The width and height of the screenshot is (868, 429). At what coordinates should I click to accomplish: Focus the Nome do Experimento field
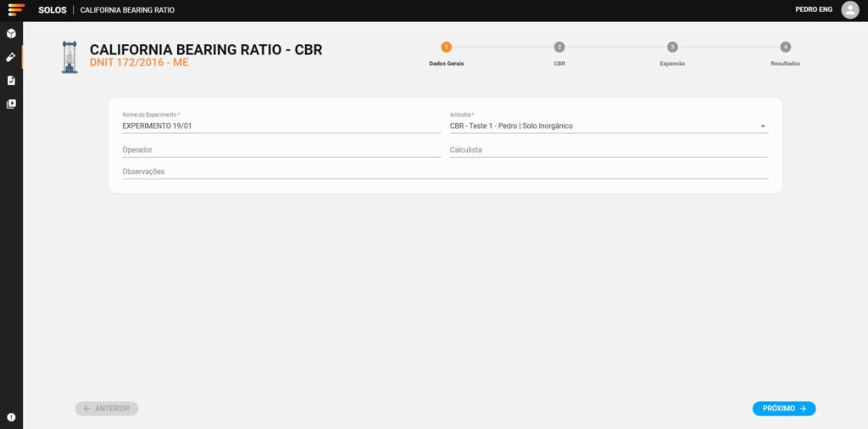pyautogui.click(x=280, y=126)
